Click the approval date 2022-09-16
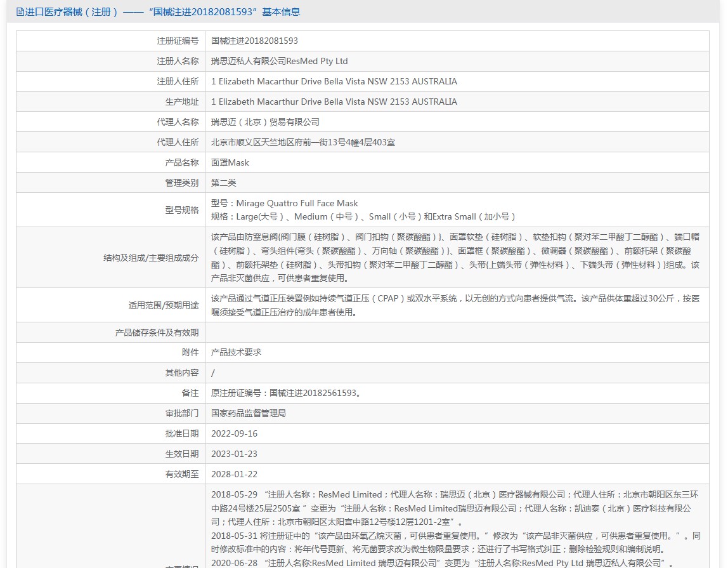This screenshot has width=728, height=568. pyautogui.click(x=234, y=433)
